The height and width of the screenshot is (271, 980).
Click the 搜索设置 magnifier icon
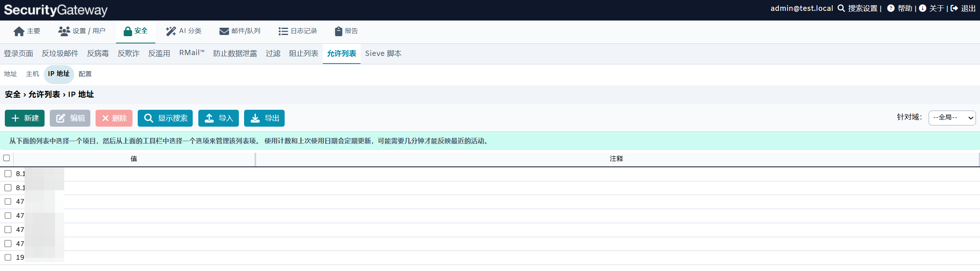[841, 8]
